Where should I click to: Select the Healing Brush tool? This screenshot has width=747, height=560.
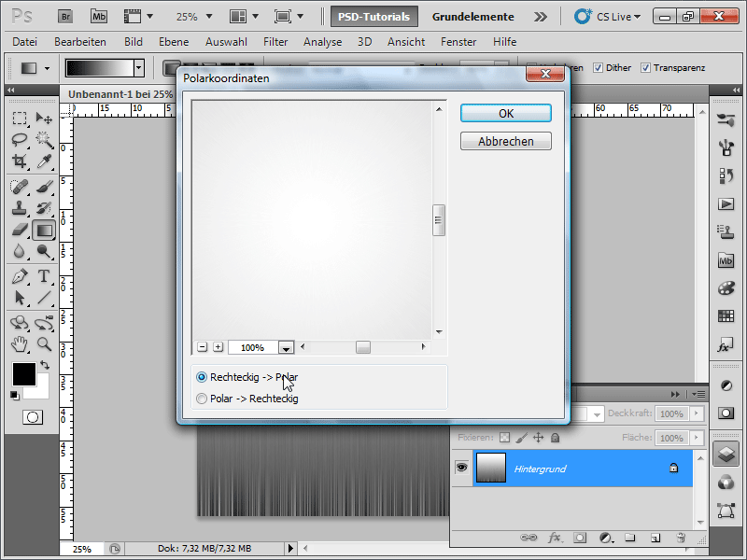(20, 187)
